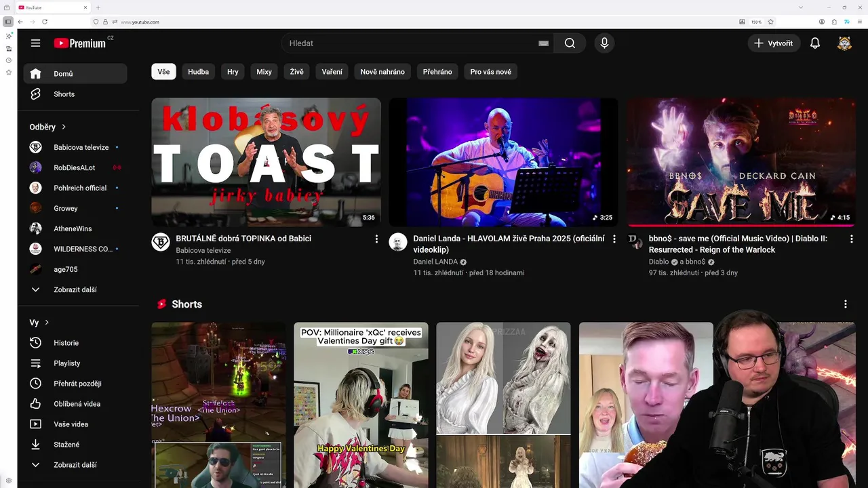Open the Shorts section options menu

coord(845,304)
